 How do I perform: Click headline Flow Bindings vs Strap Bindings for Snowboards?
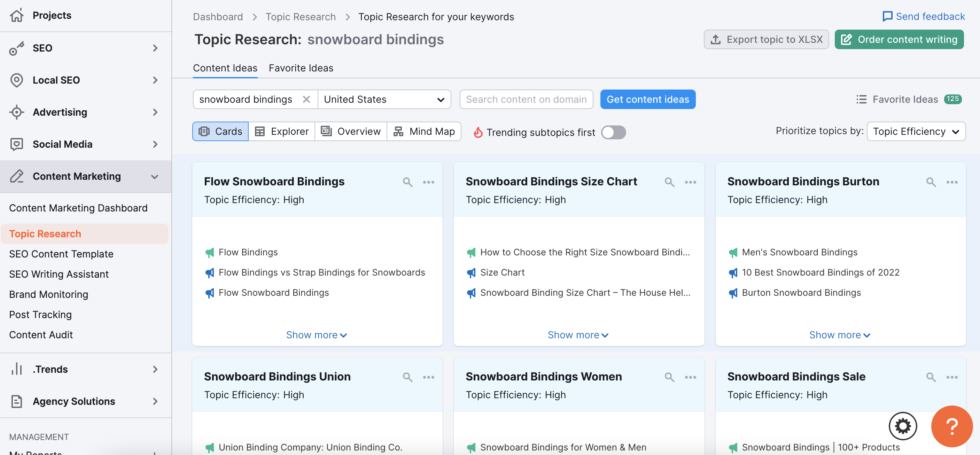[x=321, y=272]
